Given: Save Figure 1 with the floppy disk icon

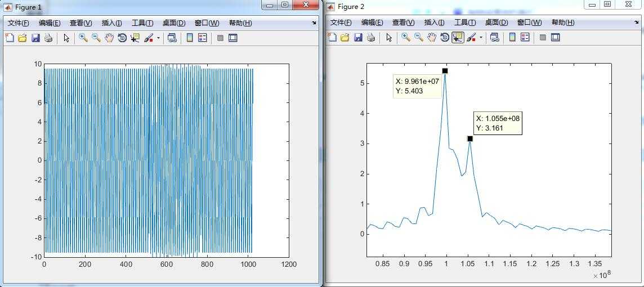Looking at the screenshot, I should point(35,38).
